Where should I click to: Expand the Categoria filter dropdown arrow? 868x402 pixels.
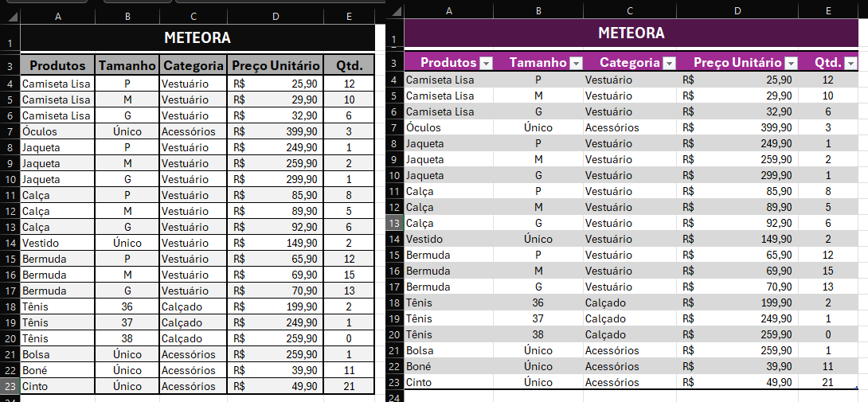[670, 63]
